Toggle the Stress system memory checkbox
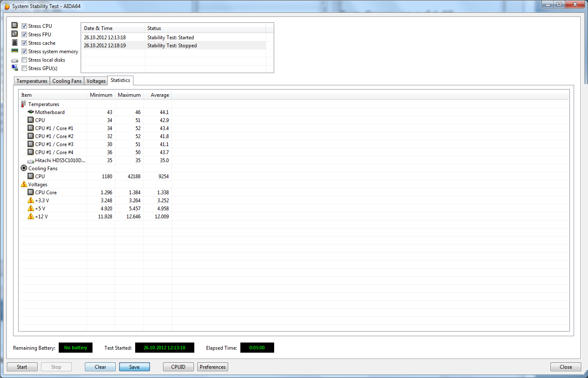The height and width of the screenshot is (378, 588). pos(24,52)
